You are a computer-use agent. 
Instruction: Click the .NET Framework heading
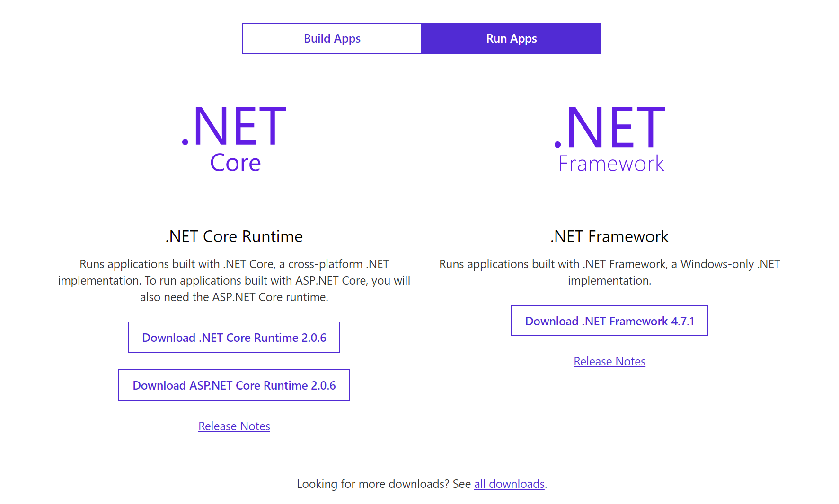[609, 236]
